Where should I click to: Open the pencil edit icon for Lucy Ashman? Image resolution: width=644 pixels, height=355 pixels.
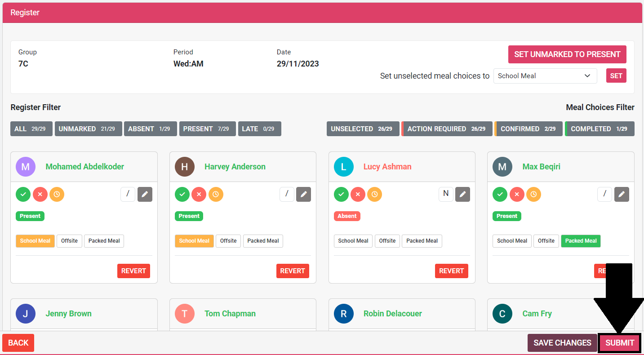pos(462,195)
